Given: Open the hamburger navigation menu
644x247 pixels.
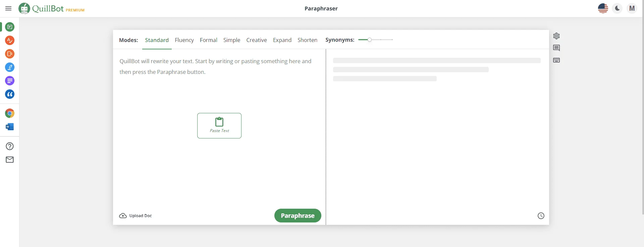Looking at the screenshot, I should tap(8, 8).
